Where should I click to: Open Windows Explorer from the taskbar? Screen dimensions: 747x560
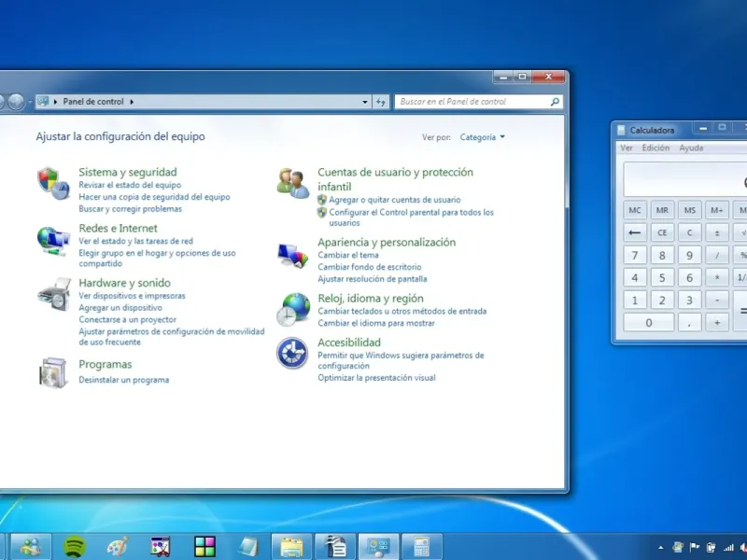pos(291,547)
